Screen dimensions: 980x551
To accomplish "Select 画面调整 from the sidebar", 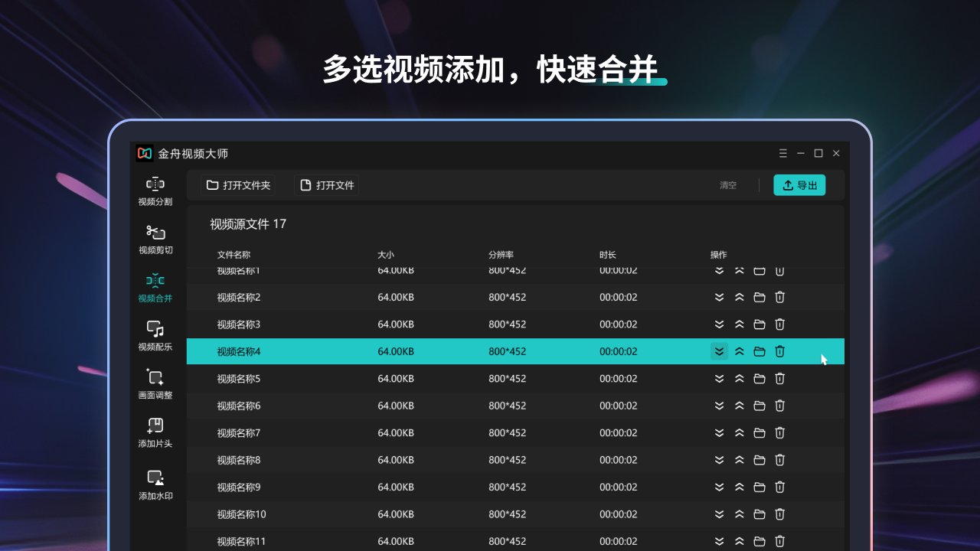I will 155,383.
